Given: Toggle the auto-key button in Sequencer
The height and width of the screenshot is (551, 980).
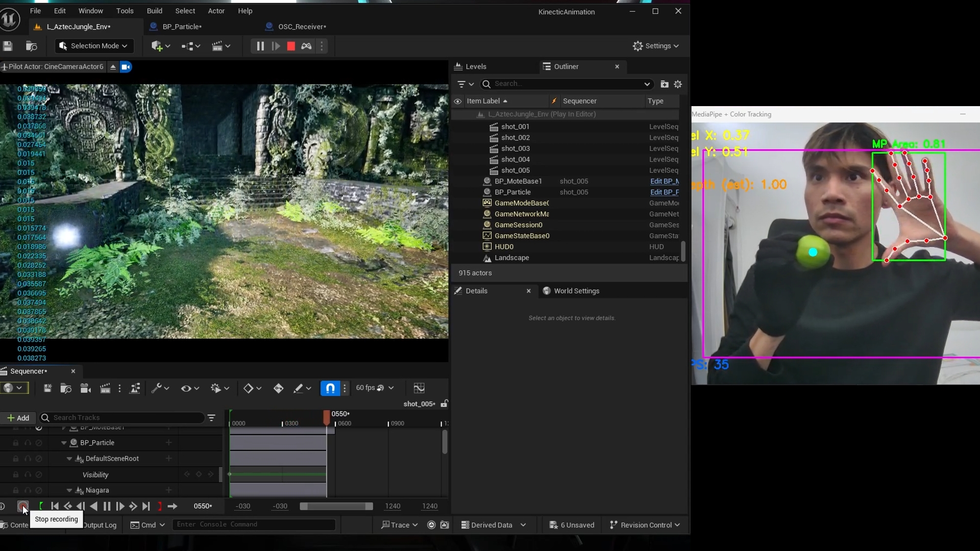Looking at the screenshot, I should pos(278,388).
